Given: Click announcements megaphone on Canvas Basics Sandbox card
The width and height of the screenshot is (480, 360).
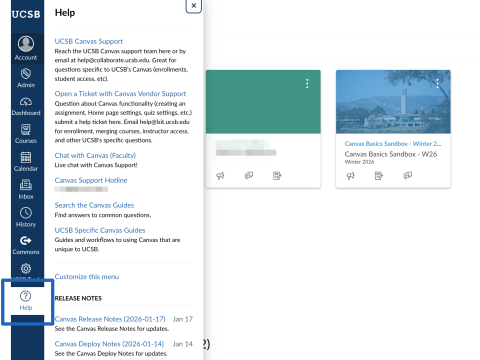Looking at the screenshot, I should (x=350, y=175).
